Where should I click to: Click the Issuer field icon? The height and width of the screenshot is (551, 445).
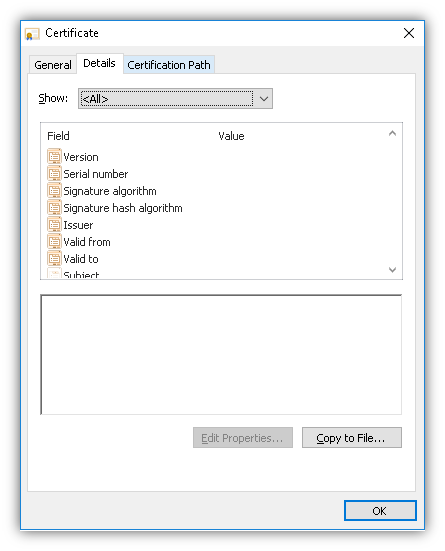click(x=54, y=224)
